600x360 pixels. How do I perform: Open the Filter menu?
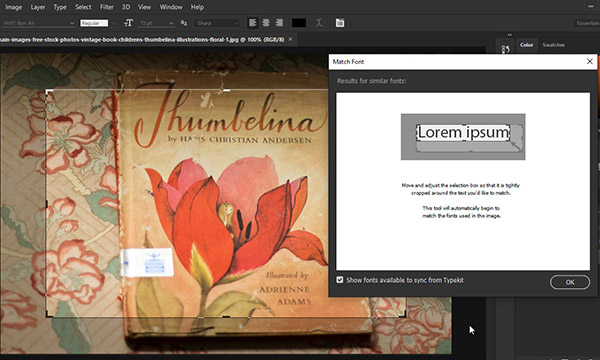(x=107, y=7)
